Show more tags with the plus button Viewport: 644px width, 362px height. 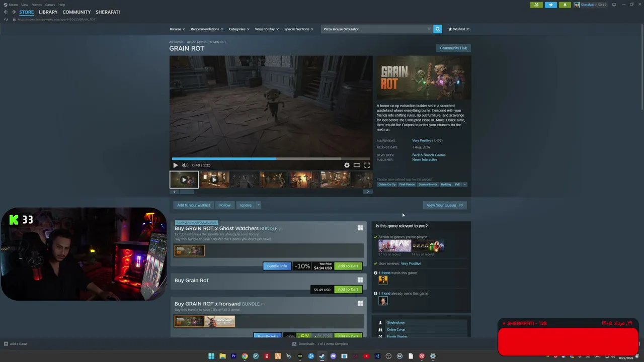pos(464,185)
